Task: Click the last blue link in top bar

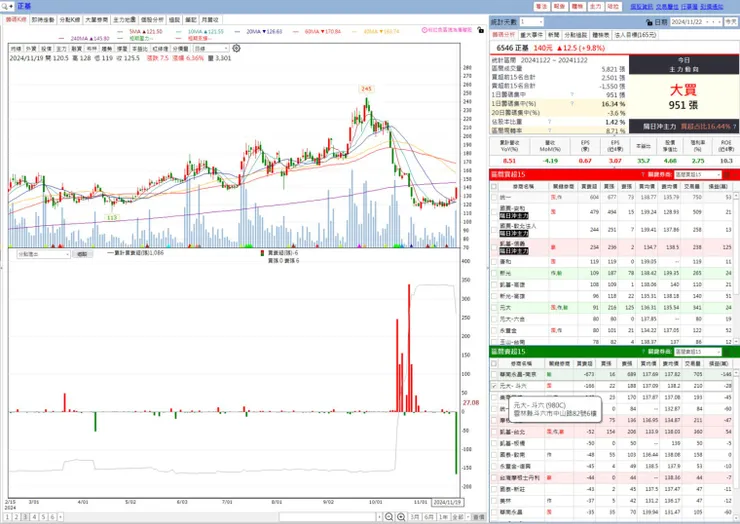Action: (712, 7)
